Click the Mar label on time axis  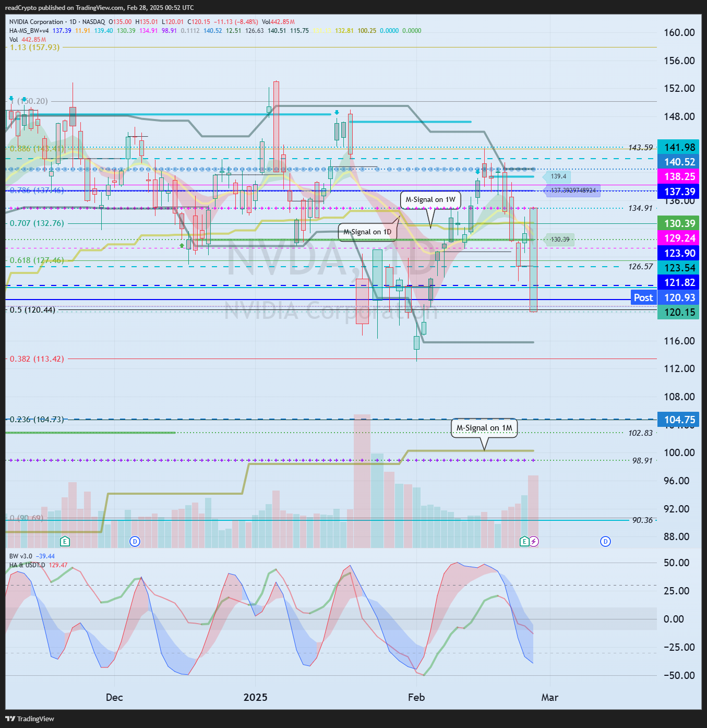[x=550, y=697]
